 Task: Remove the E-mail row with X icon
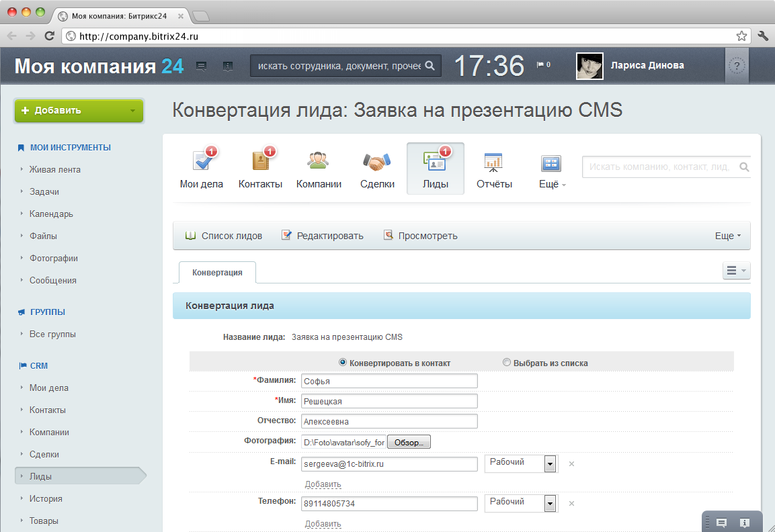(571, 464)
